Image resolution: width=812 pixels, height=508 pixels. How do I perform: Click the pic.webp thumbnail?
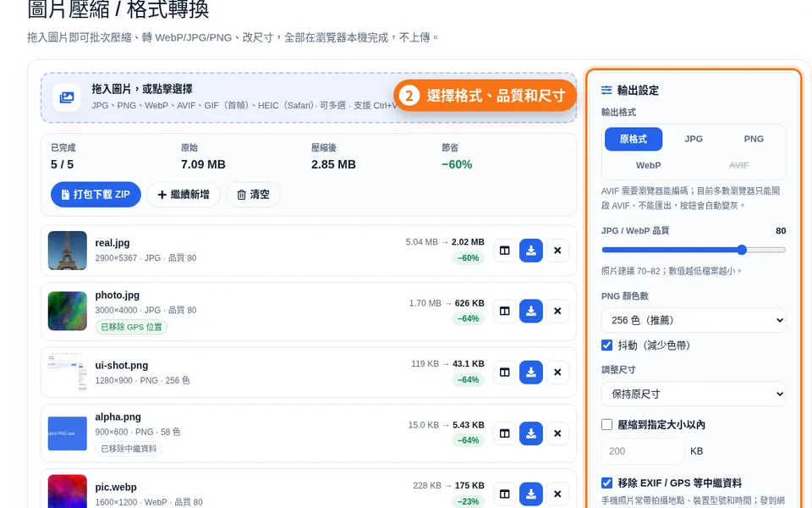[68, 491]
